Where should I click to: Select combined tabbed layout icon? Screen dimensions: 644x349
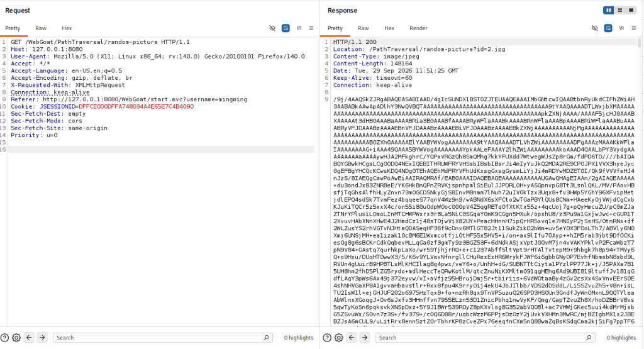point(631,10)
